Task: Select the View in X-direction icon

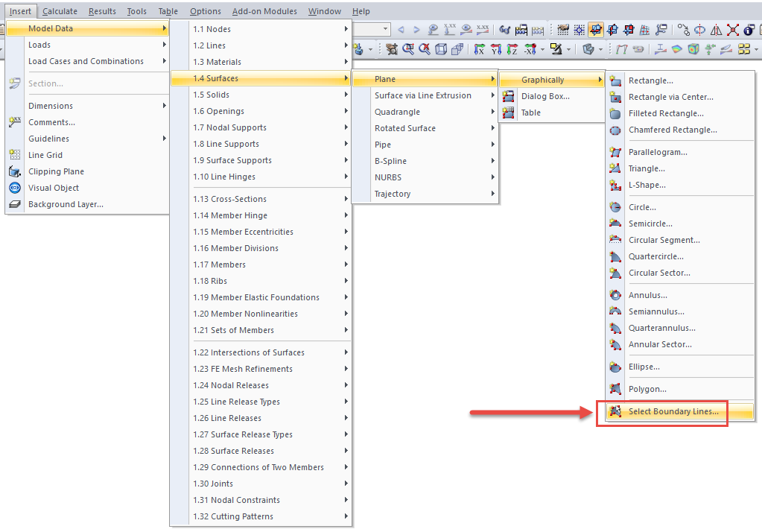Action: (x=479, y=48)
